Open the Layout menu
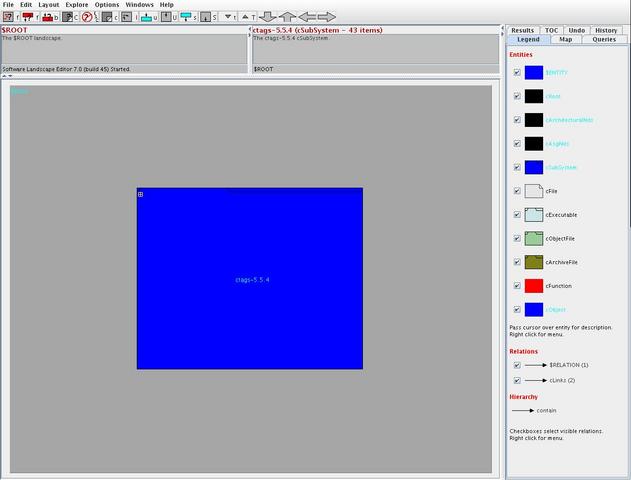The height and width of the screenshot is (480, 631). coord(49,5)
